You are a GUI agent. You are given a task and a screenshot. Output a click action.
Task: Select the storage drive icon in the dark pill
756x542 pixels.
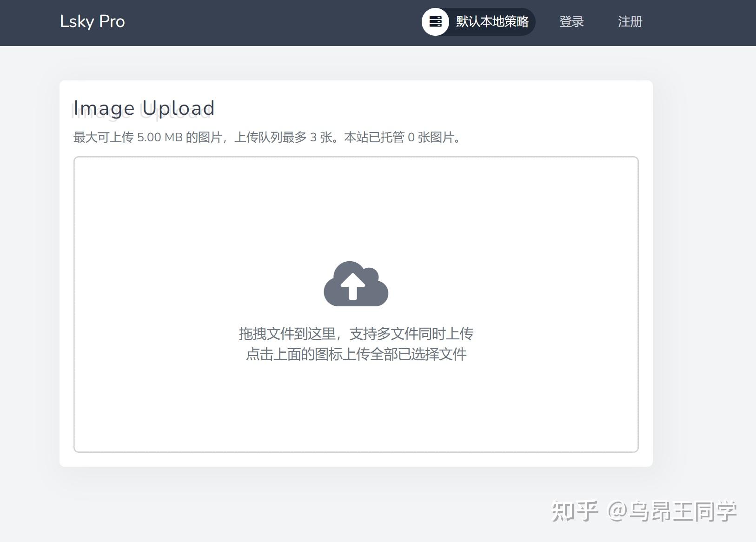pyautogui.click(x=435, y=21)
